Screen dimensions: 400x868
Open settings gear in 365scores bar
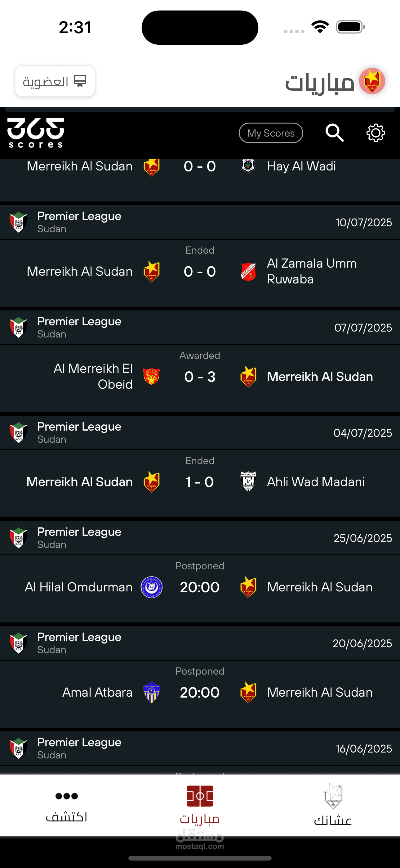click(376, 133)
